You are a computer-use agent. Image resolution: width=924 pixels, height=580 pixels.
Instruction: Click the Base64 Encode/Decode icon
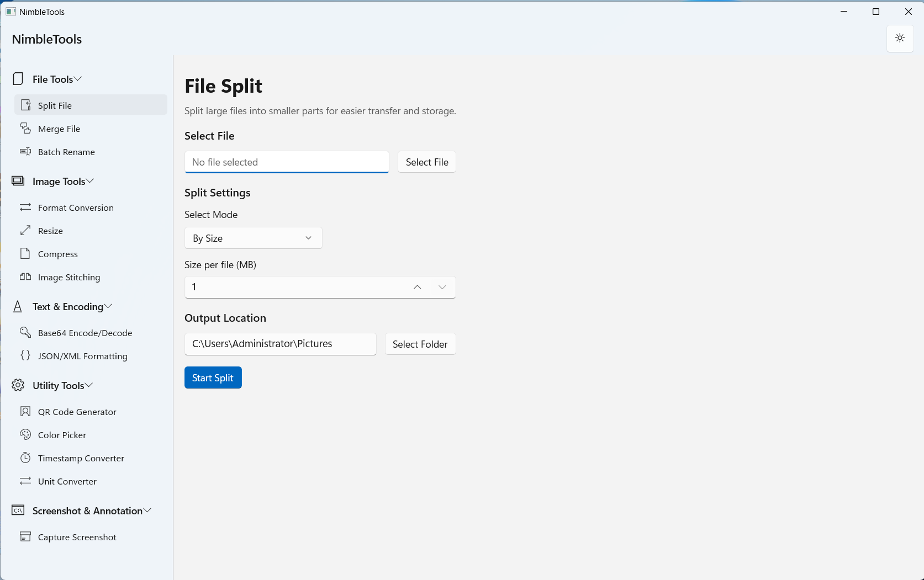(25, 332)
